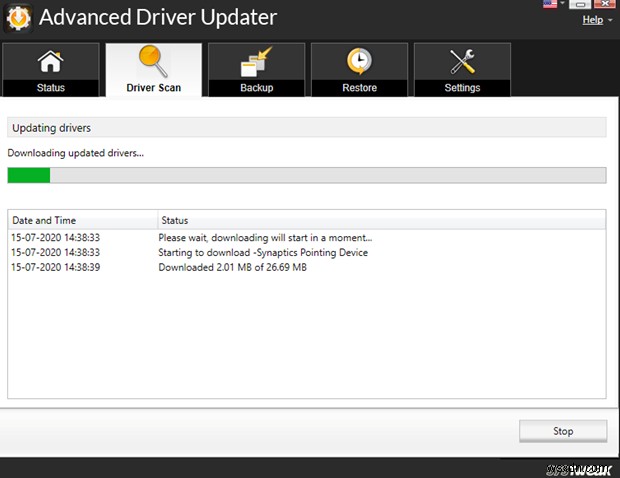Open the Settings wrench and screwdriver icon
This screenshot has width=620, height=478.
point(462,61)
